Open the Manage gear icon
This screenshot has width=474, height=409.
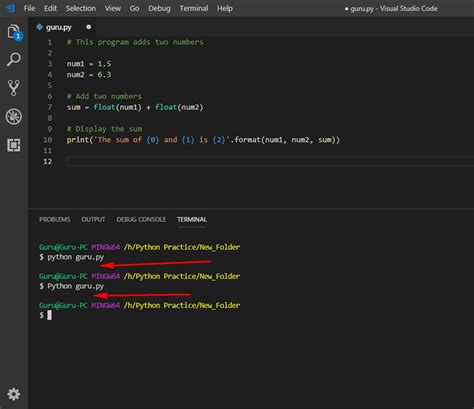pyautogui.click(x=14, y=394)
